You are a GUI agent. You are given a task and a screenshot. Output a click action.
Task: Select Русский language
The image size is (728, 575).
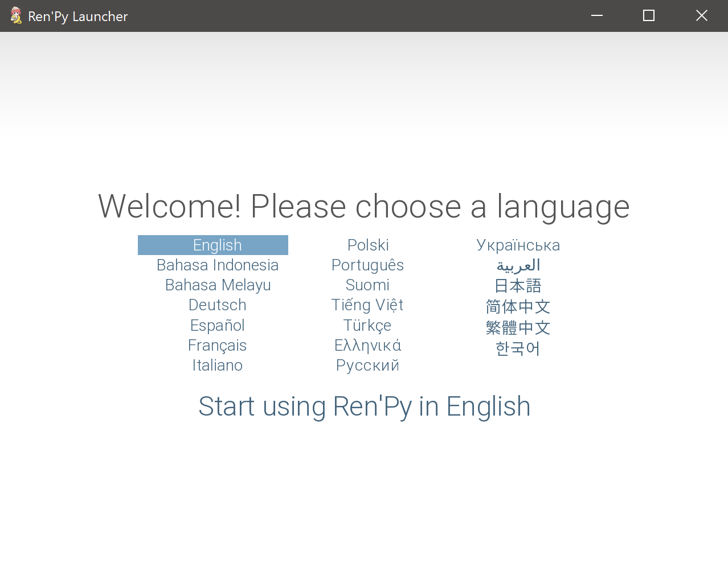coord(367,365)
